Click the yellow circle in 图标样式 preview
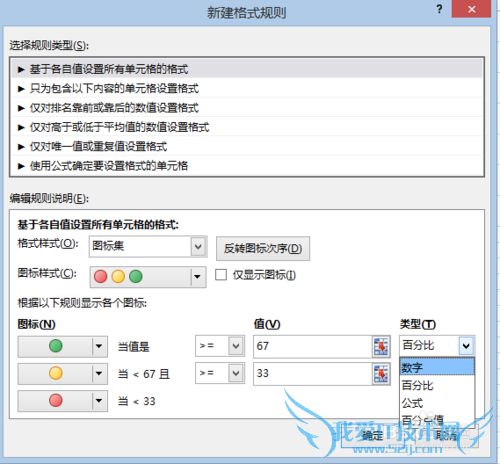 (118, 277)
